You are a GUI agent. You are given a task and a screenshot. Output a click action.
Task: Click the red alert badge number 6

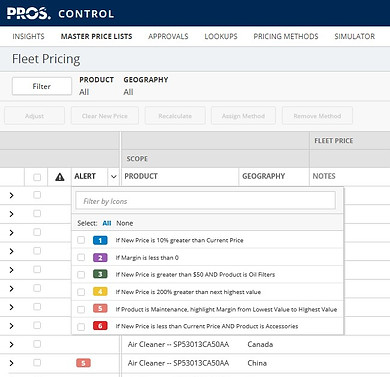click(100, 326)
